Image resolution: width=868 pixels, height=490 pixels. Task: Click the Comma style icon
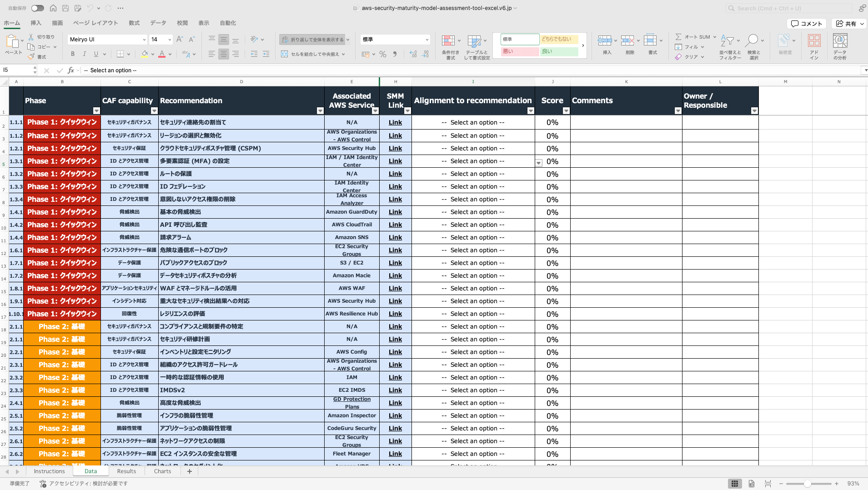(x=395, y=54)
